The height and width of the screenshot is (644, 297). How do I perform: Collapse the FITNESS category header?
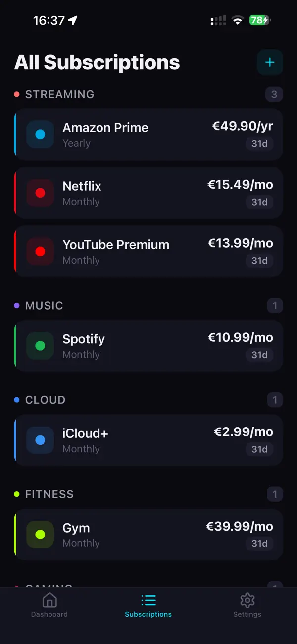pyautogui.click(x=49, y=494)
